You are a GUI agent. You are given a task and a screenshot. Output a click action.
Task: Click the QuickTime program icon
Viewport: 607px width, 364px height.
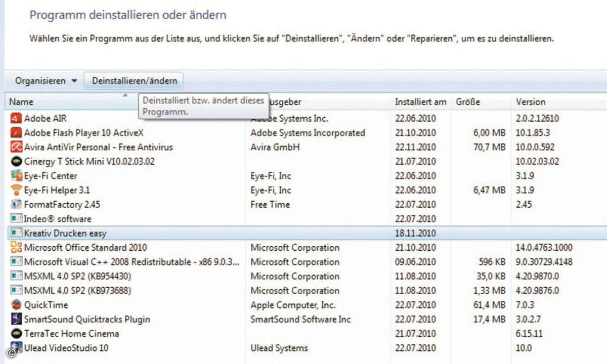[x=16, y=305]
